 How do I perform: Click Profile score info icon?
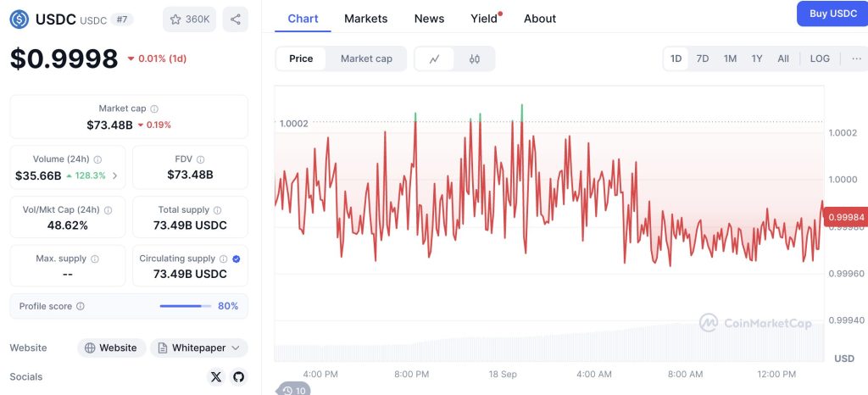pyautogui.click(x=80, y=306)
